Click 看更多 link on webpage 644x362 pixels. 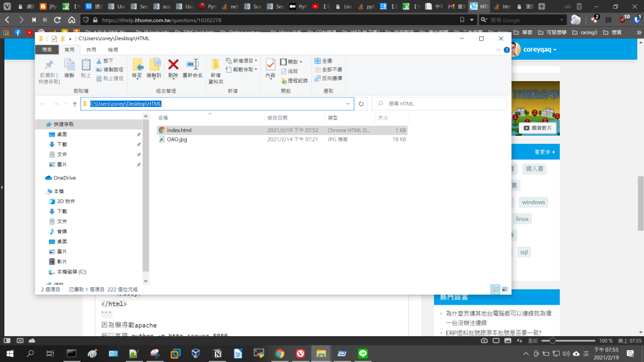545,152
